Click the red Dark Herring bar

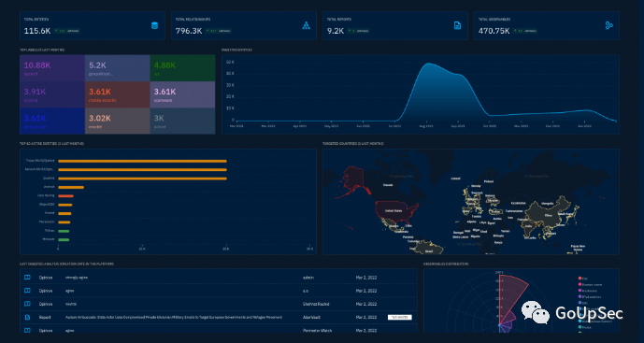pos(65,196)
